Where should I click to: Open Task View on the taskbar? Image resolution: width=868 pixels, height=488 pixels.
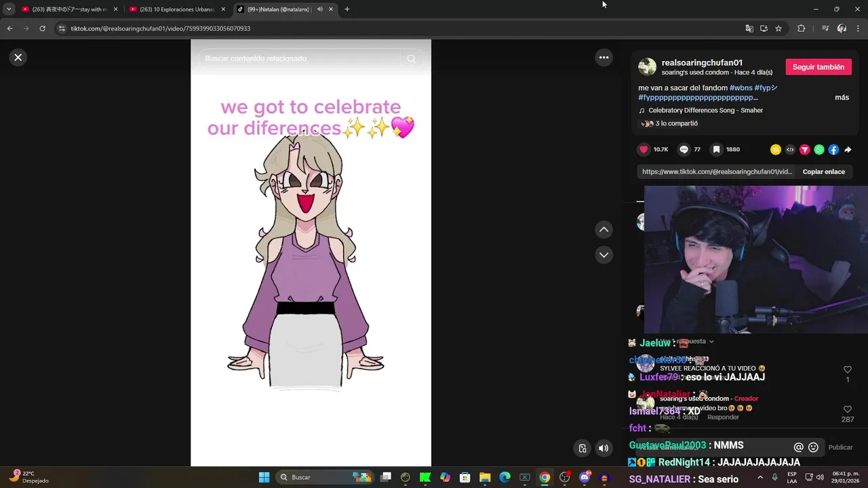coord(385,477)
